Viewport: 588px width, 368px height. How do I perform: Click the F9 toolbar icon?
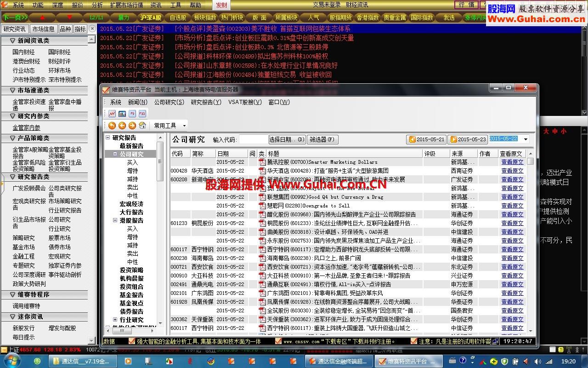tap(132, 114)
